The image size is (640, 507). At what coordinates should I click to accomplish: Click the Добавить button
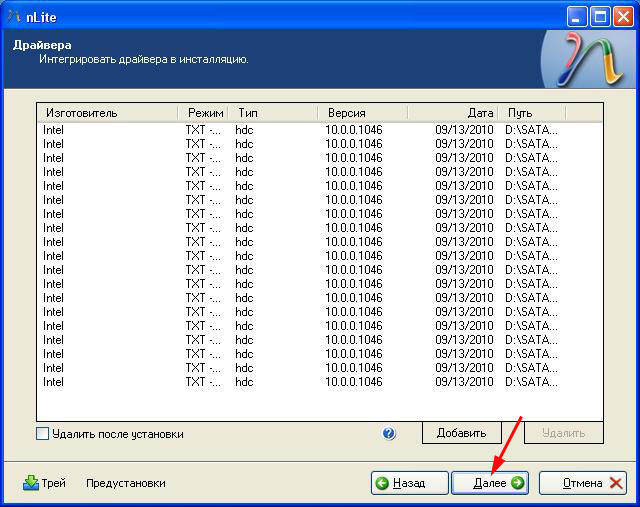click(461, 433)
